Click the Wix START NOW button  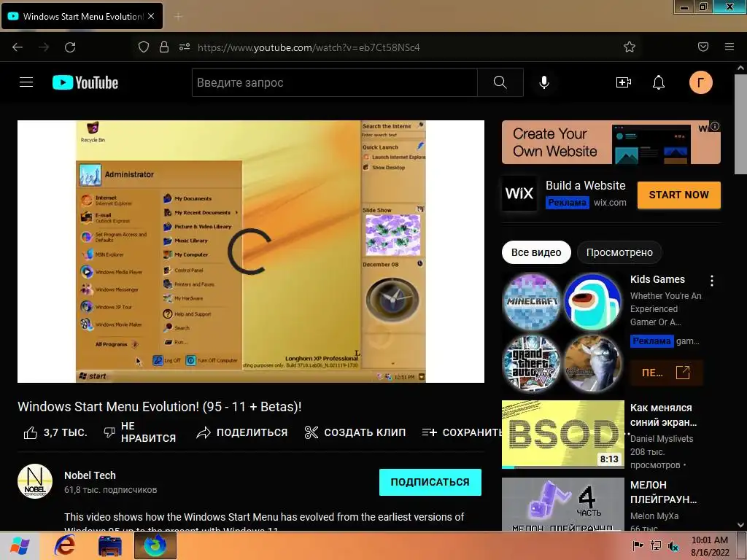point(679,195)
